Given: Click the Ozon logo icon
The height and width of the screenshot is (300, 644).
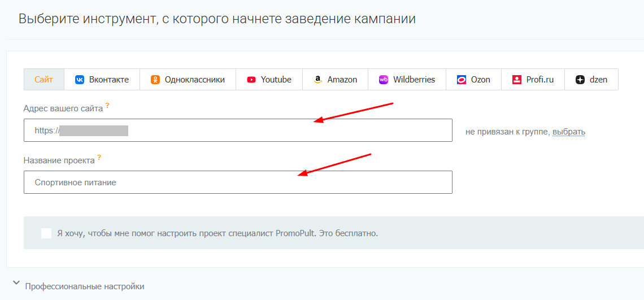Looking at the screenshot, I should 462,80.
